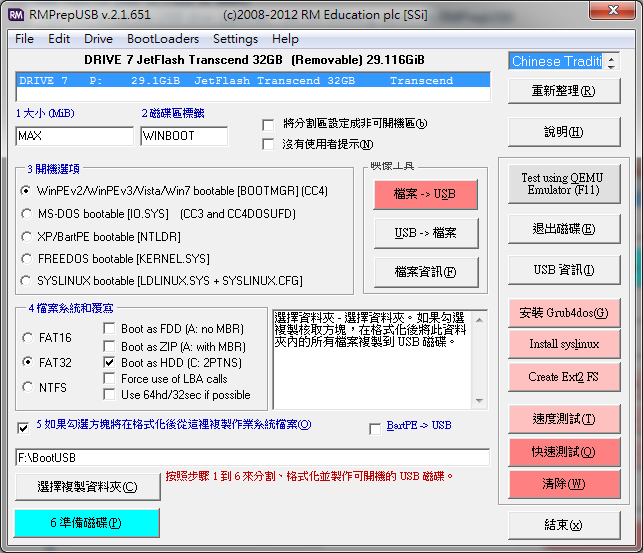Click the help text box scroll-up arrow
The image size is (643, 553).
pos(479,319)
